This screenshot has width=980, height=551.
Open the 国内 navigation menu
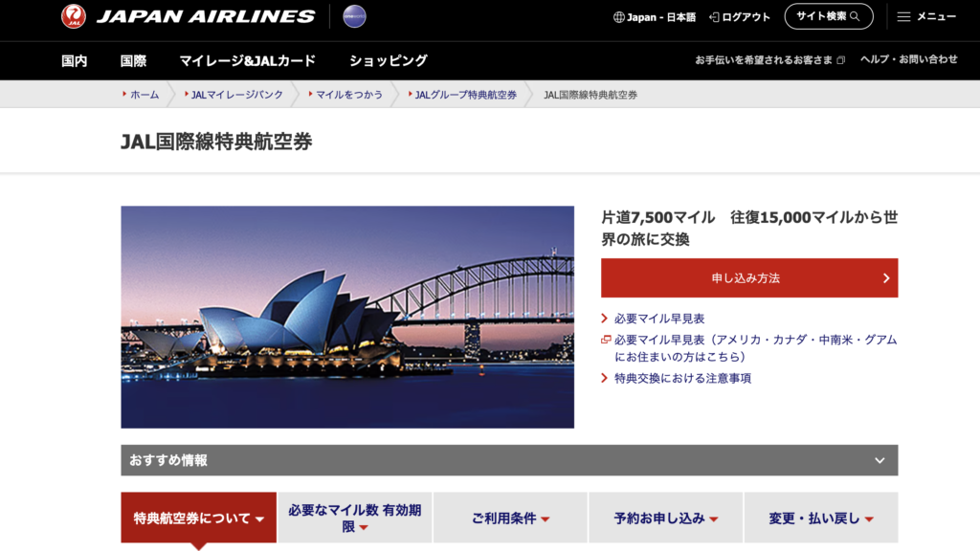75,60
